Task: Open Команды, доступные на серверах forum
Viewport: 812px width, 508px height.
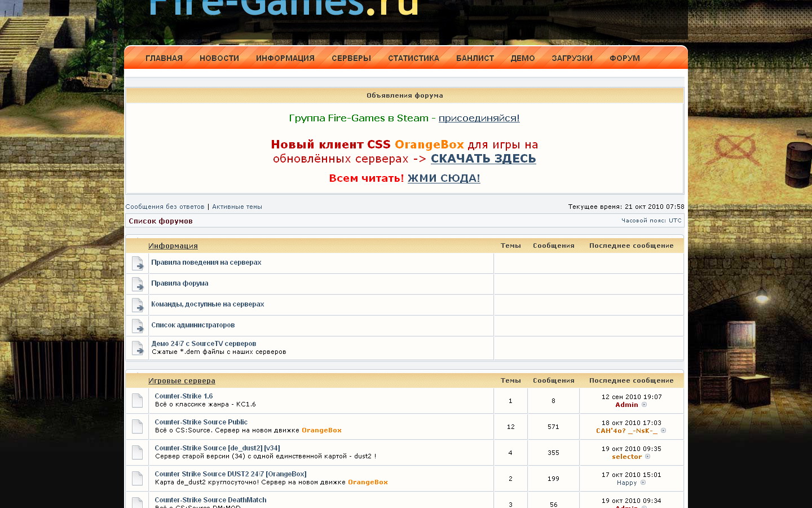Action: (x=208, y=304)
